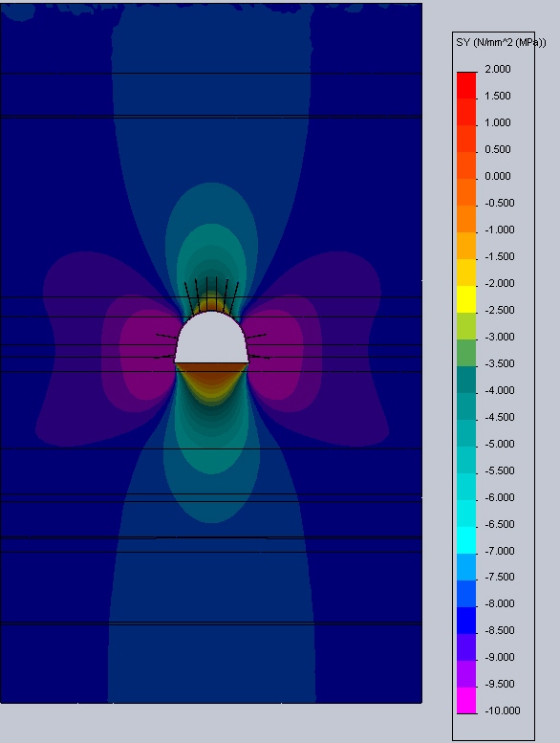Viewport: 560px width, 743px height.
Task: Click the pure blue band between -8.000 and -8.500
Action: 466,621
